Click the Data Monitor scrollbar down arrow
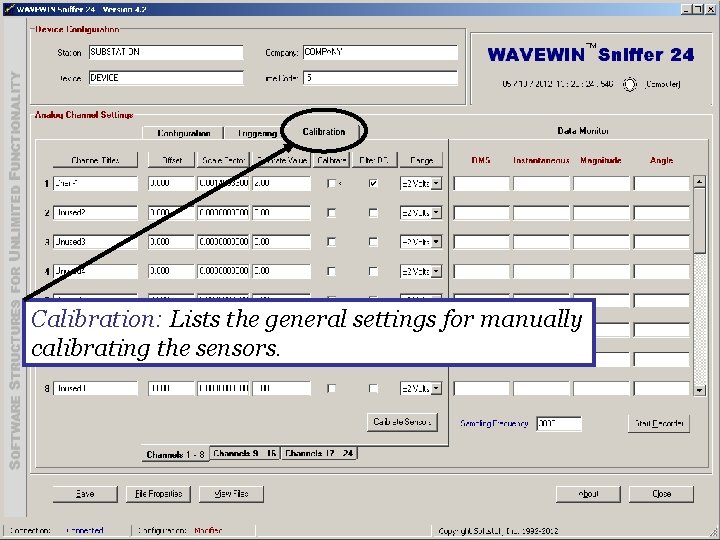This screenshot has height=540, width=720. coord(699,390)
